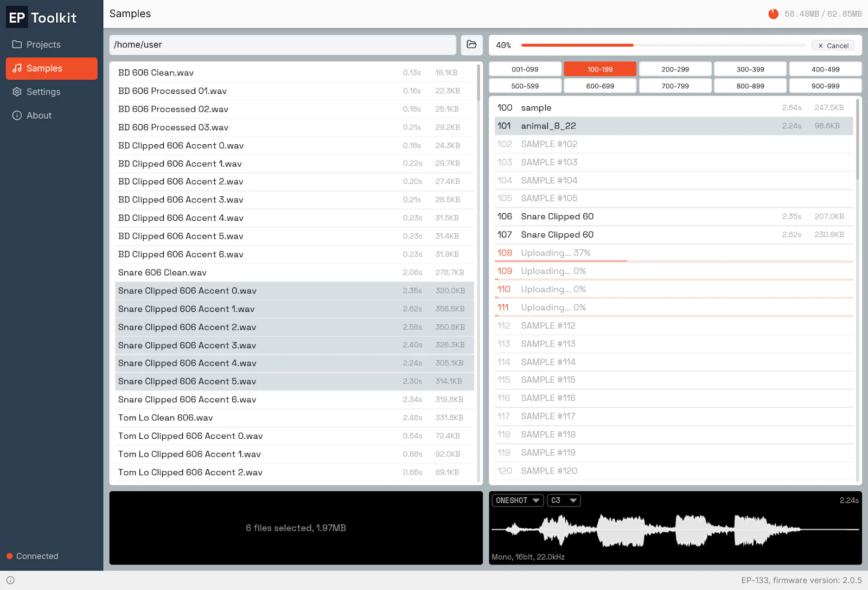Select BD 606 Processed 03.wav
Viewport: 868px width, 590px height.
[295, 127]
